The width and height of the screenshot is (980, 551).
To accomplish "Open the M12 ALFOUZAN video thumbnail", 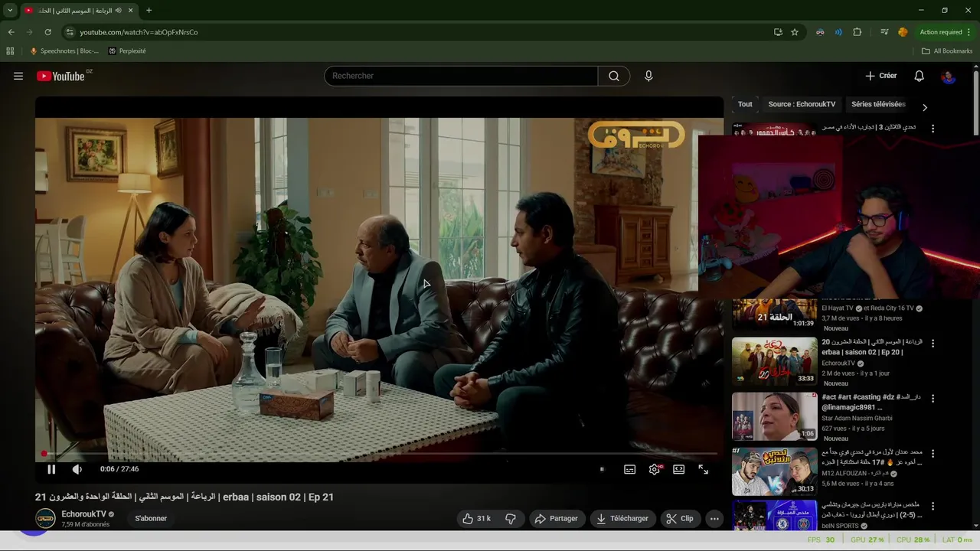I will [x=774, y=472].
